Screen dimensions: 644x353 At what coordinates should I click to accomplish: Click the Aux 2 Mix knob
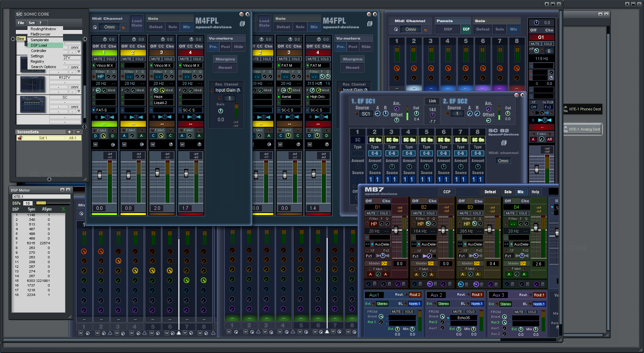point(473,329)
